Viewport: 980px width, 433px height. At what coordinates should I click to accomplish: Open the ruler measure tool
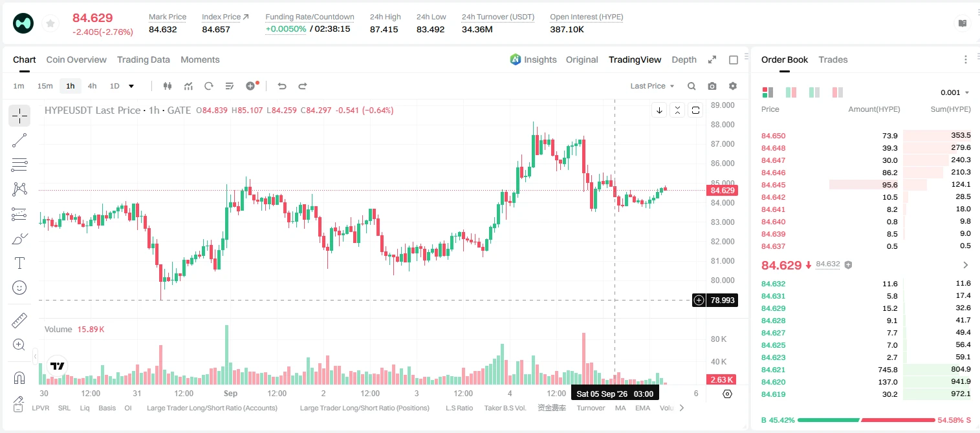tap(19, 321)
